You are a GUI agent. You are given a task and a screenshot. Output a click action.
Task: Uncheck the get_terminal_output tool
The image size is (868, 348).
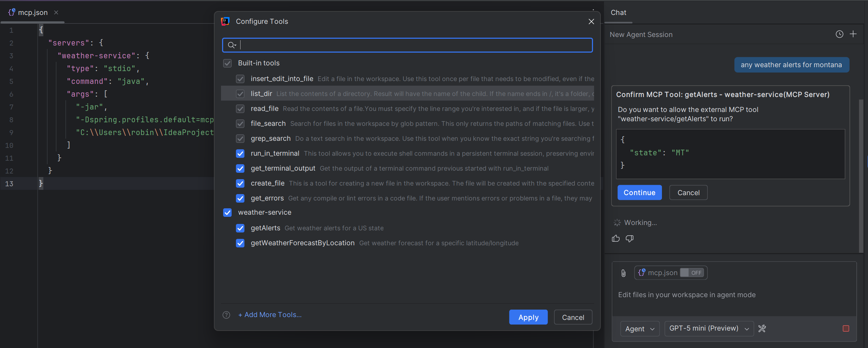click(x=240, y=168)
